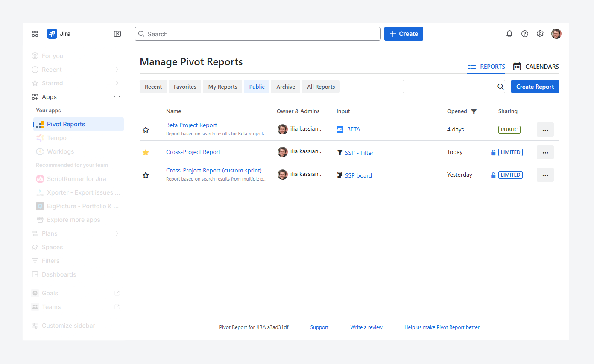Unstar the Cross-Project Report favorite
Viewport: 594px width, 364px height.
(x=146, y=152)
